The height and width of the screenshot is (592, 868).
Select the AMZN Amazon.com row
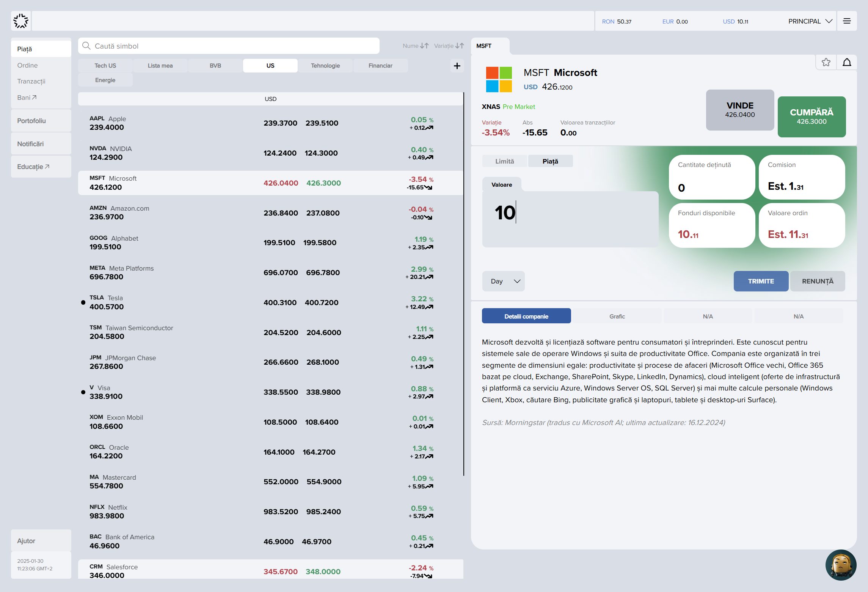coord(270,213)
